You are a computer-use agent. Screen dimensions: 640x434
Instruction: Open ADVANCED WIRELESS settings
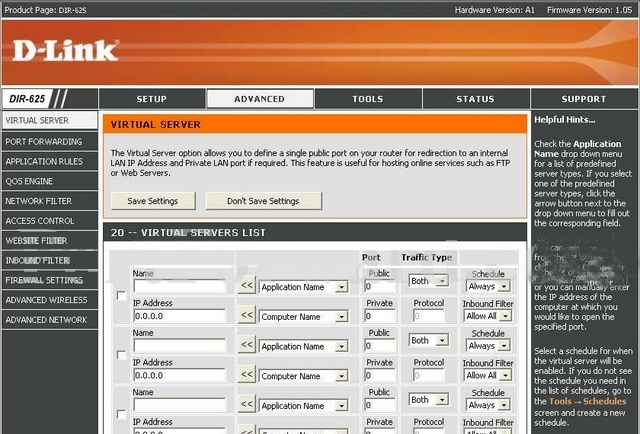pos(49,300)
